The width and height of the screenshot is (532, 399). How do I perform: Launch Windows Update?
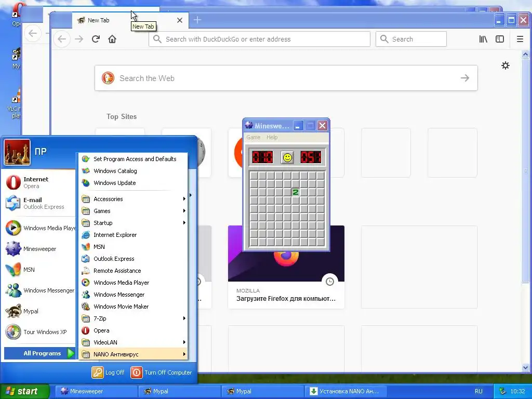click(134, 183)
